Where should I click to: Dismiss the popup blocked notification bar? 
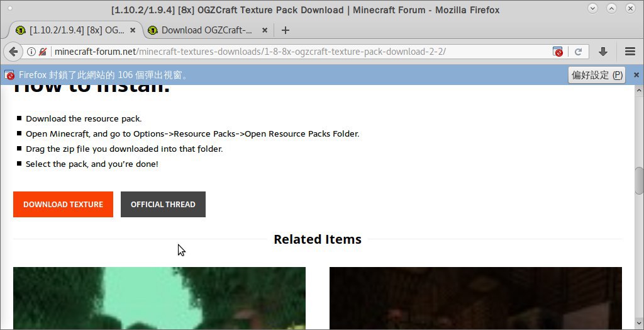(636, 75)
